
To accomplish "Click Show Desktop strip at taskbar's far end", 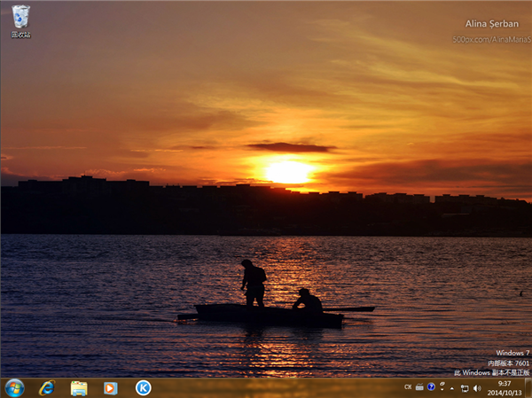I will (528, 387).
